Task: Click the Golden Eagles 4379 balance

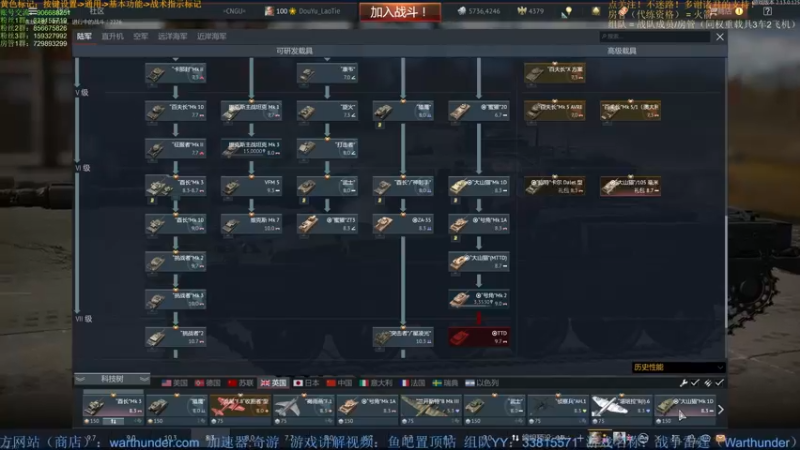Action: pyautogui.click(x=531, y=11)
